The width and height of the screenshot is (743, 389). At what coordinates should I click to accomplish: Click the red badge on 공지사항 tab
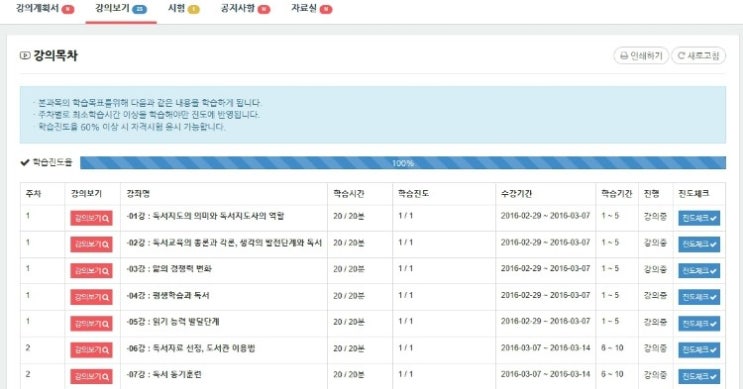264,9
